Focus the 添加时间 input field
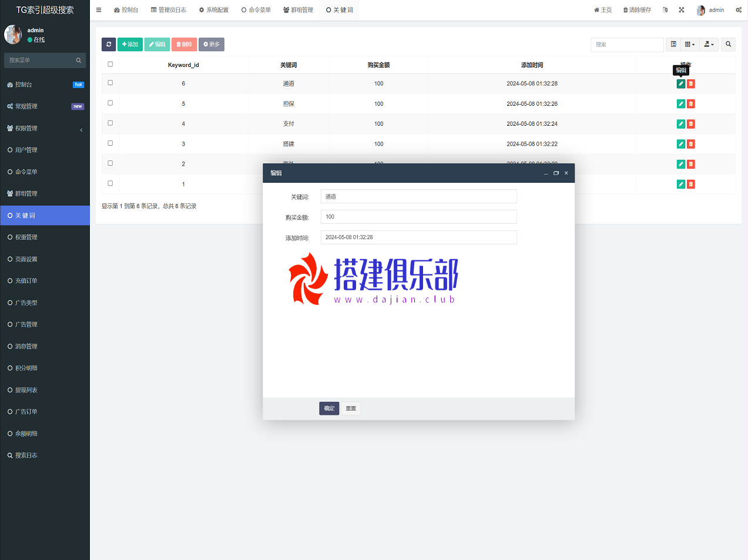The image size is (748, 560). click(x=419, y=237)
